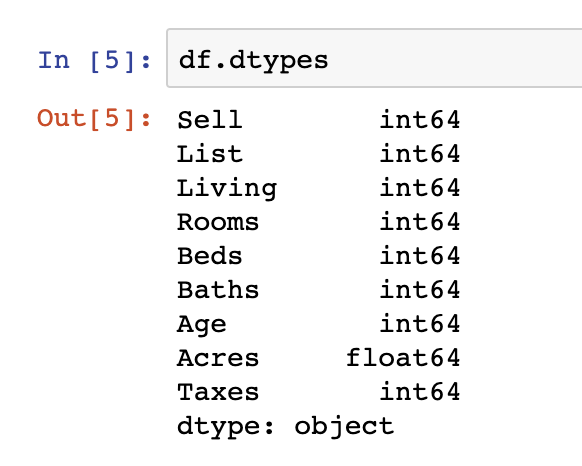Click the Baths column name

coord(218,290)
